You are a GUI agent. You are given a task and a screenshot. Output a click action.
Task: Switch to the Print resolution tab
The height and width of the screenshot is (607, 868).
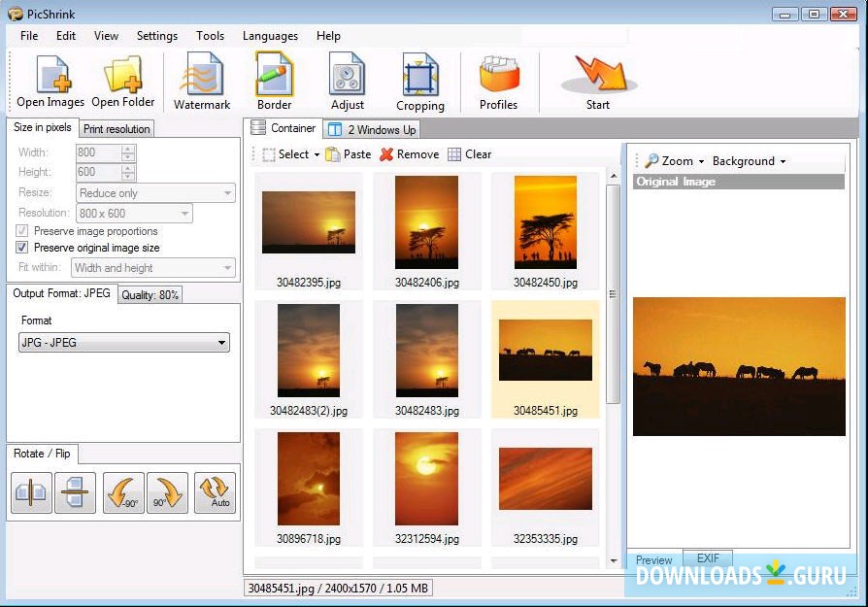tap(116, 127)
